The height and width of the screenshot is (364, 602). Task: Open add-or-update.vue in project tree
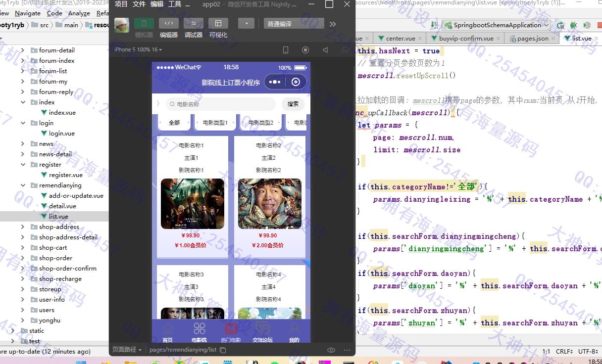click(x=72, y=195)
